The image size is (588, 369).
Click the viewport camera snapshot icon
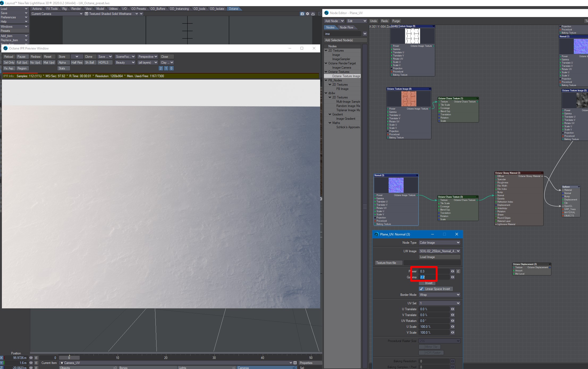click(302, 14)
